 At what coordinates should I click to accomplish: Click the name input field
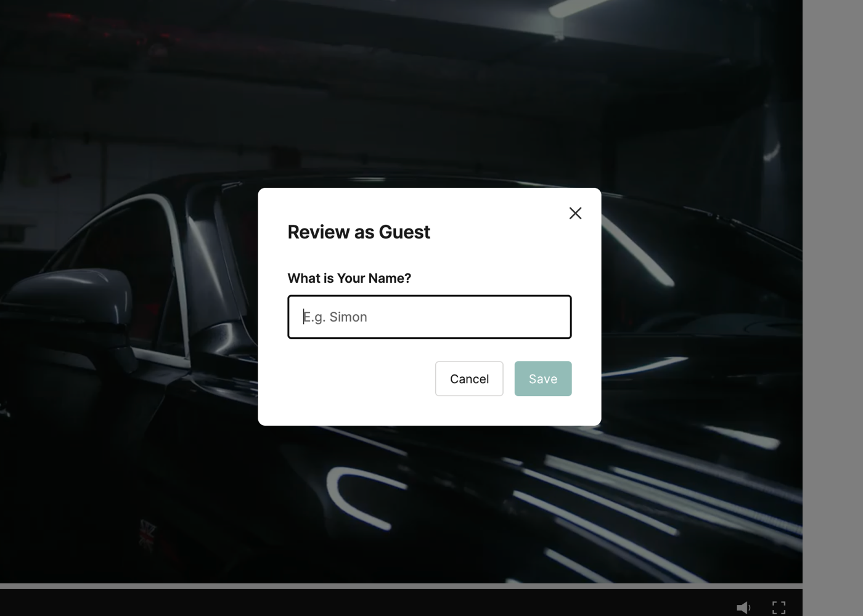(429, 317)
